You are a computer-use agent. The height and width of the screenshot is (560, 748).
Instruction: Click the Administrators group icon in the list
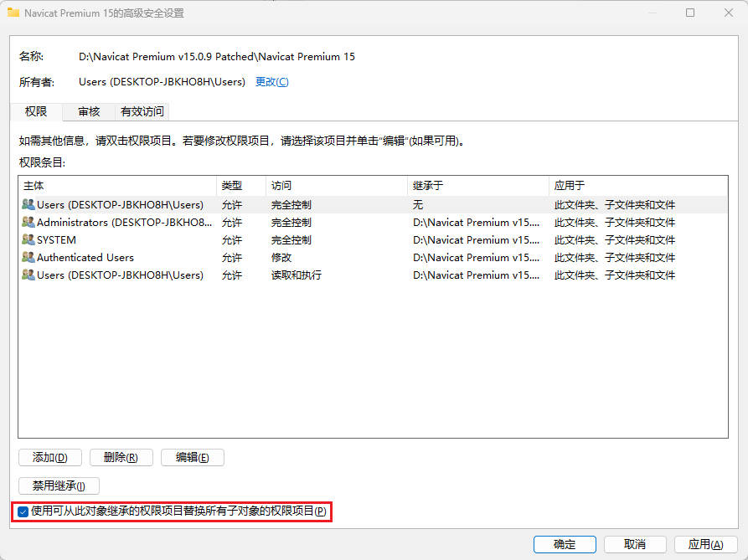coord(27,222)
